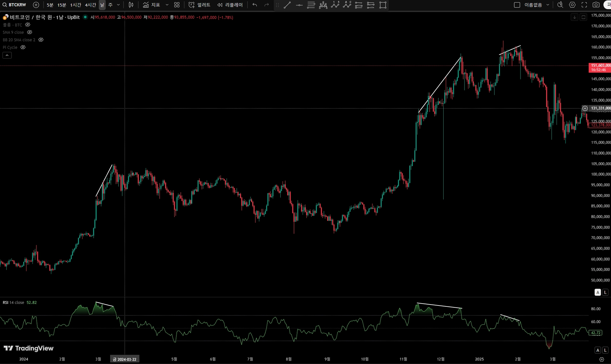
Task: Open the 이름없음 layout dropdown
Action: (x=548, y=5)
